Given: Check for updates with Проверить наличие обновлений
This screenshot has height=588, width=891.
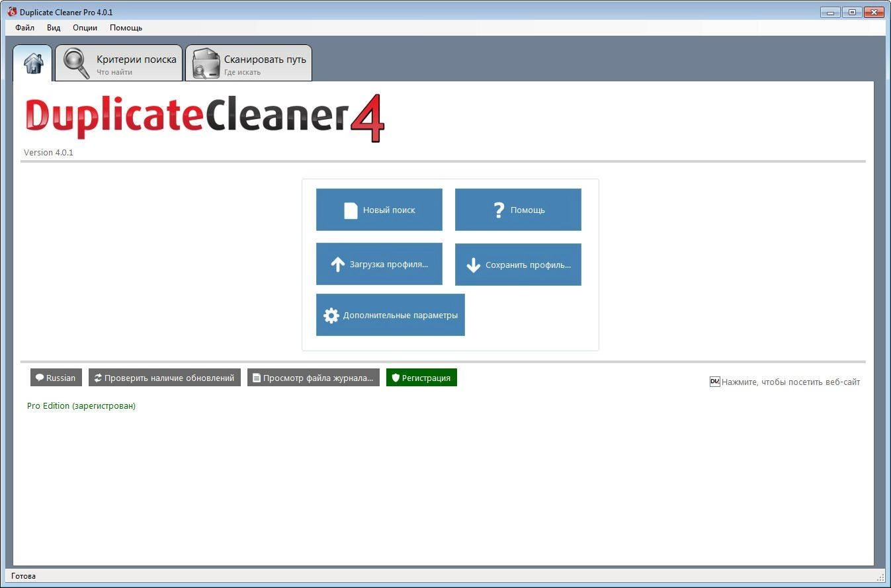Looking at the screenshot, I should (x=165, y=378).
